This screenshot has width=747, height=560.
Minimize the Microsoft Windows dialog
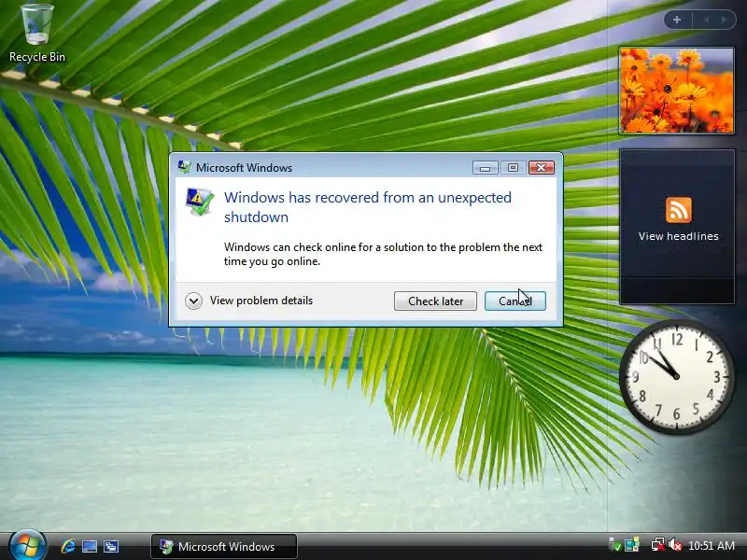pos(485,168)
